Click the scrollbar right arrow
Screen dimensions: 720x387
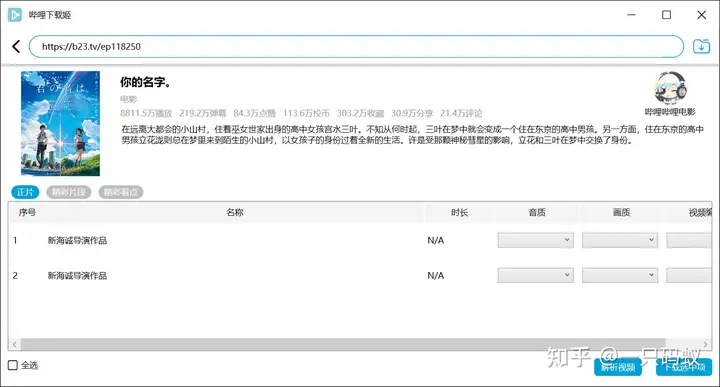706,344
